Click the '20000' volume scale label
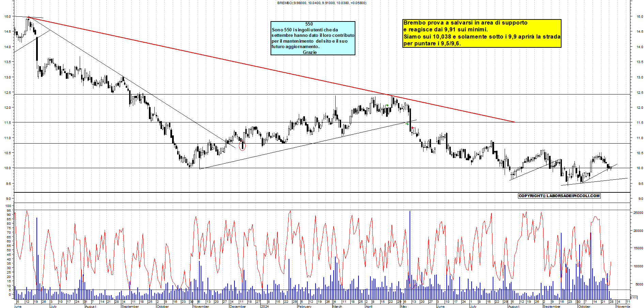The height and width of the screenshot is (308, 644). click(x=638, y=231)
